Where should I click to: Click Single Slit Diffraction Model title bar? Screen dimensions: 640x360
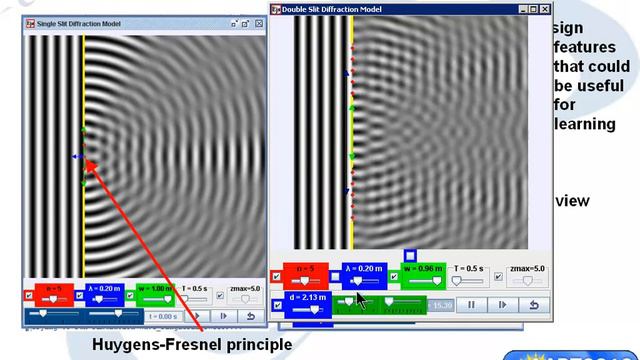point(145,24)
